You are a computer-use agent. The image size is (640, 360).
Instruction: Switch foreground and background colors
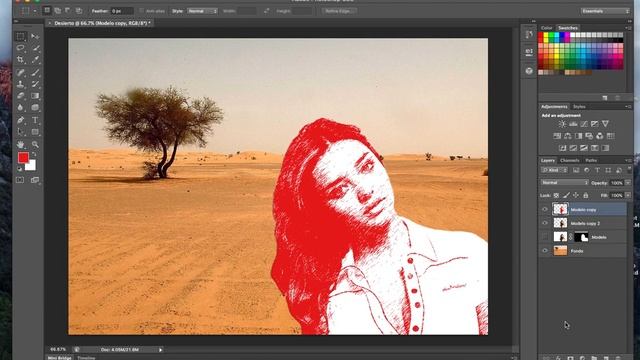click(x=34, y=154)
